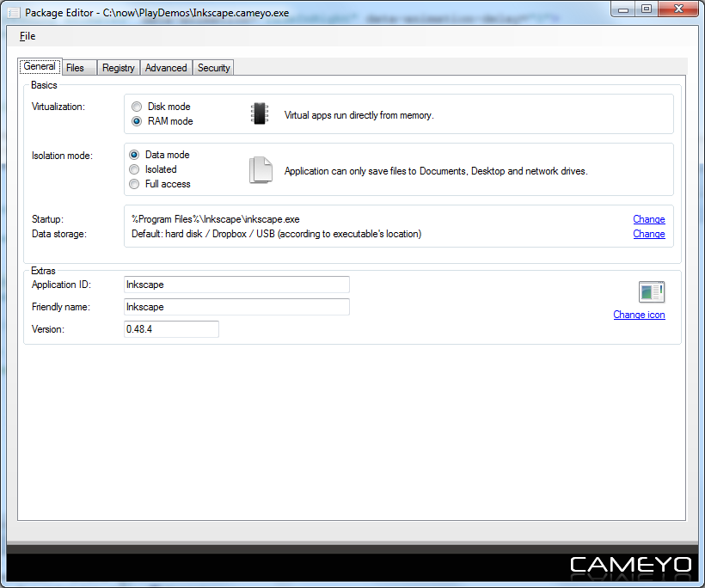Choose Data mode isolation
This screenshot has height=588, width=705.
[x=159, y=155]
